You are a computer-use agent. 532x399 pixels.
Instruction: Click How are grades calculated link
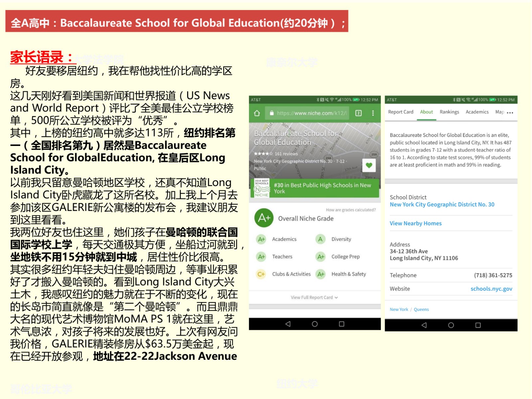tap(351, 210)
